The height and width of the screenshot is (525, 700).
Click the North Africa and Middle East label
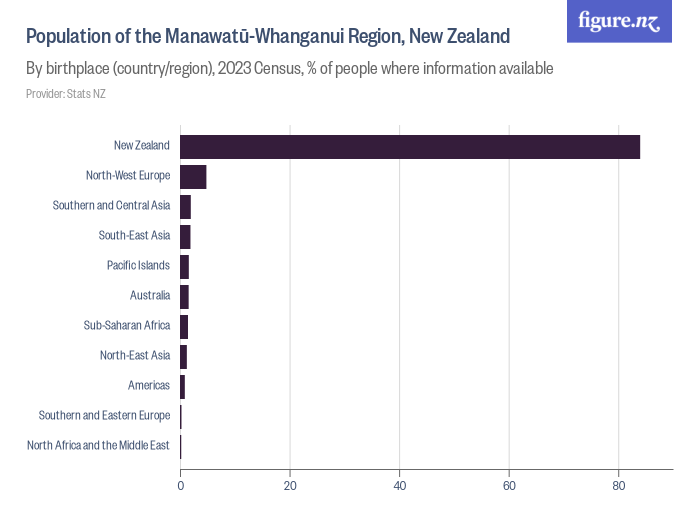[98, 446]
